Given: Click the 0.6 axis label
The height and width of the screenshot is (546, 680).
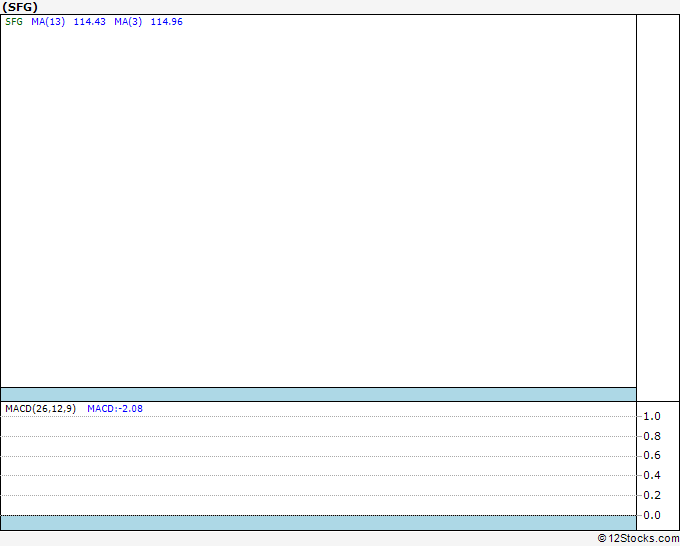Looking at the screenshot, I should click(x=652, y=455).
